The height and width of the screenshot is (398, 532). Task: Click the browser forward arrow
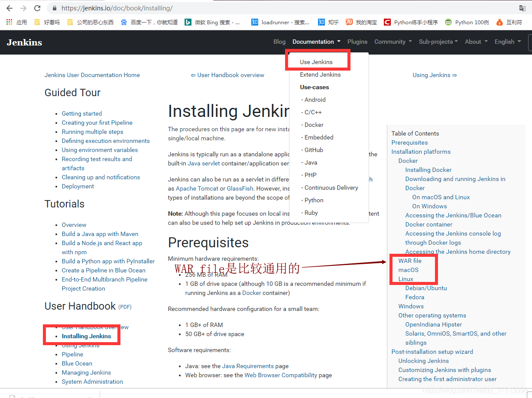(23, 8)
